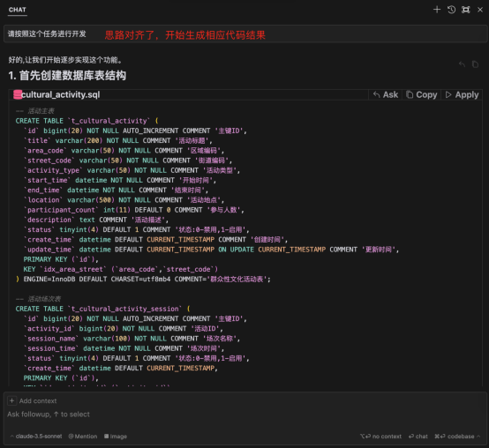Ask about the cultural_activity.sql code block
This screenshot has height=448, width=489.
pos(386,94)
